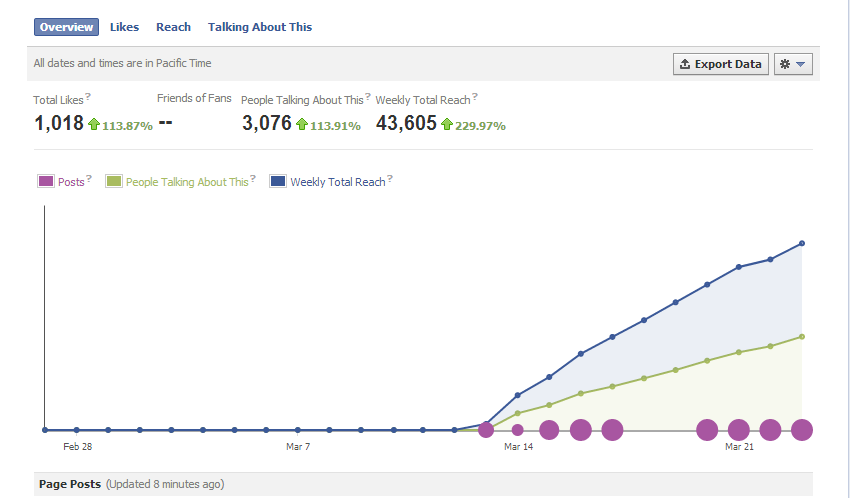
Task: Click the green up arrow beside 229.97%
Action: point(447,125)
